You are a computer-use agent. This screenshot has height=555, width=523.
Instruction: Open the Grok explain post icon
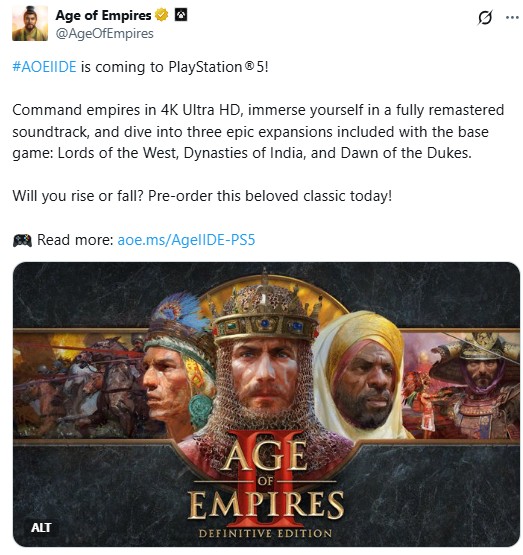click(484, 17)
